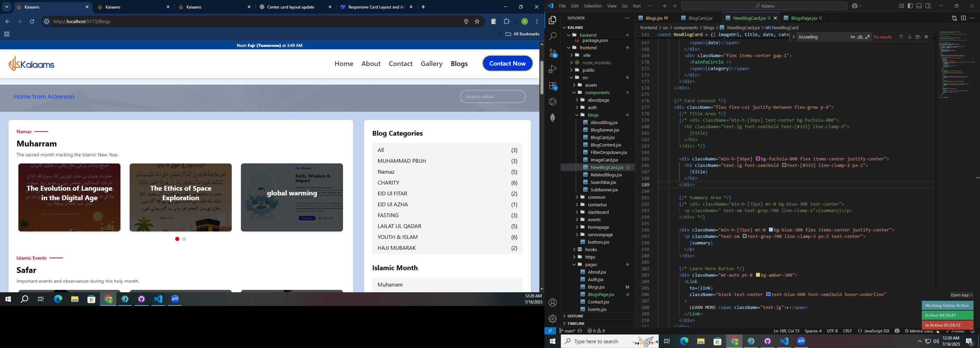
Task: Open the Source Control view icon
Action: [x=552, y=53]
